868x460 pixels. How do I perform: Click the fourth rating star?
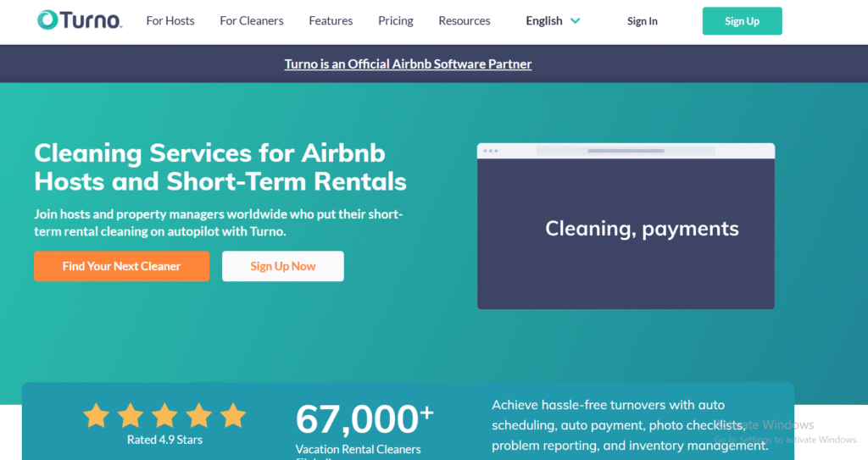coord(199,415)
